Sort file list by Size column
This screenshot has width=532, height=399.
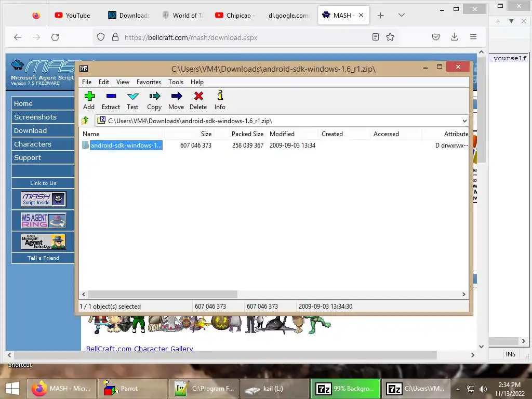tap(206, 134)
